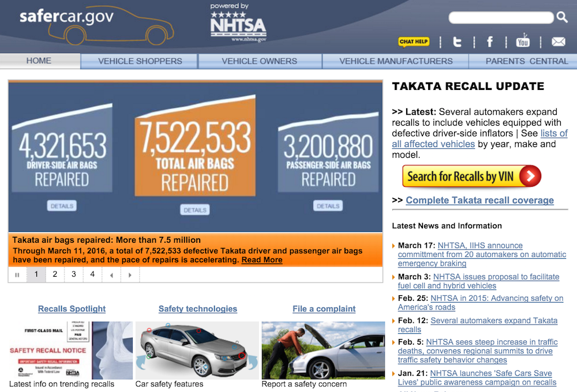
Task: Click the File a complaint thumbnail image
Action: pos(323,350)
